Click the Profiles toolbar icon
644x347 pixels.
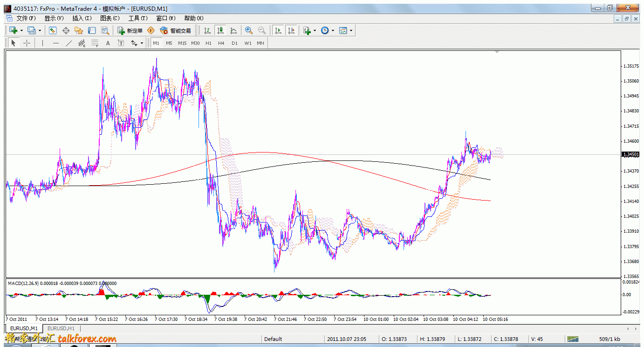pyautogui.click(x=31, y=30)
